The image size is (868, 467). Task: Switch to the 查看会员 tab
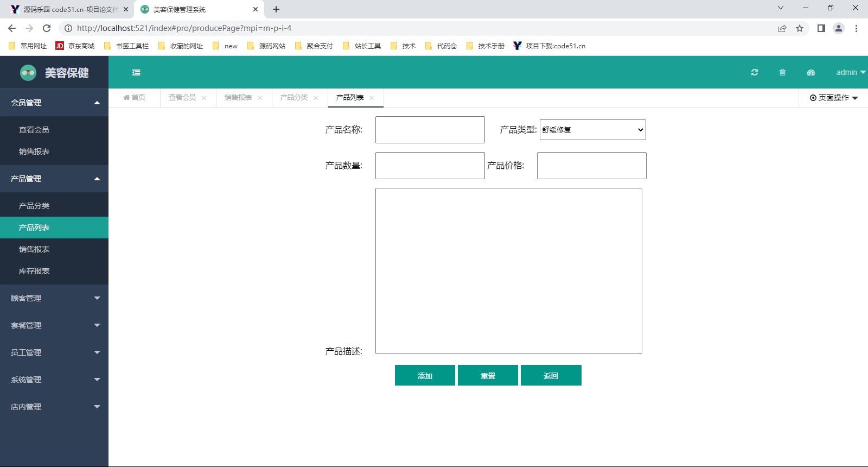(x=182, y=98)
